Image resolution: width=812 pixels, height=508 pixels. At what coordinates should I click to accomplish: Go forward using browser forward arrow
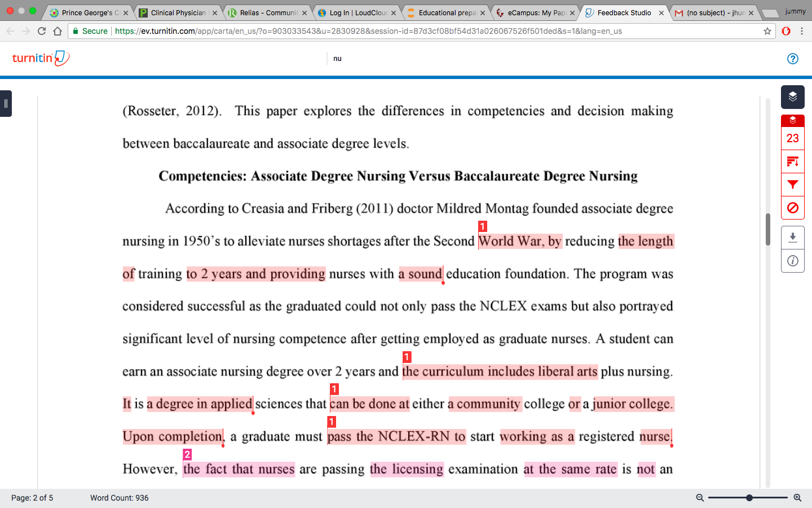coord(26,31)
